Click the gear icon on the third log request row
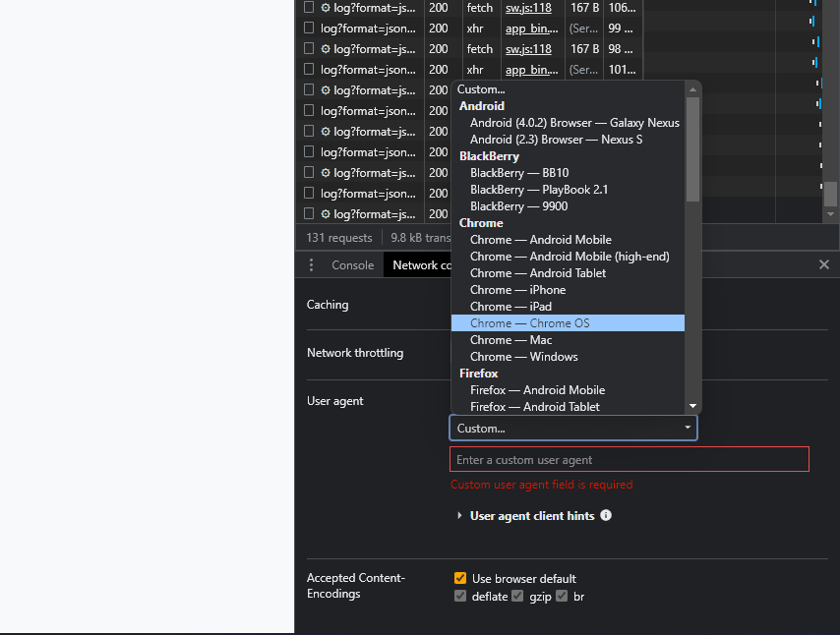The image size is (840, 635). click(x=325, y=48)
